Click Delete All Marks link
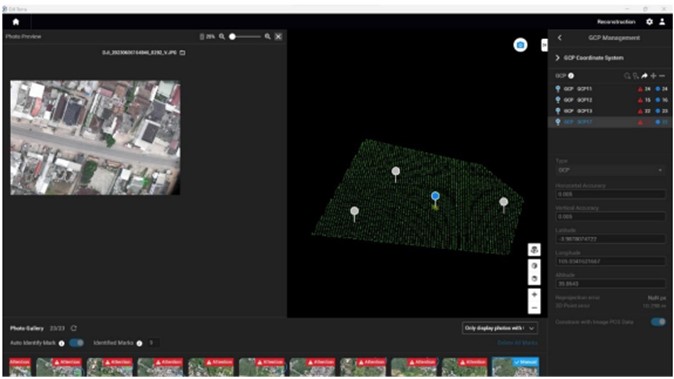674x379 pixels. click(x=517, y=343)
